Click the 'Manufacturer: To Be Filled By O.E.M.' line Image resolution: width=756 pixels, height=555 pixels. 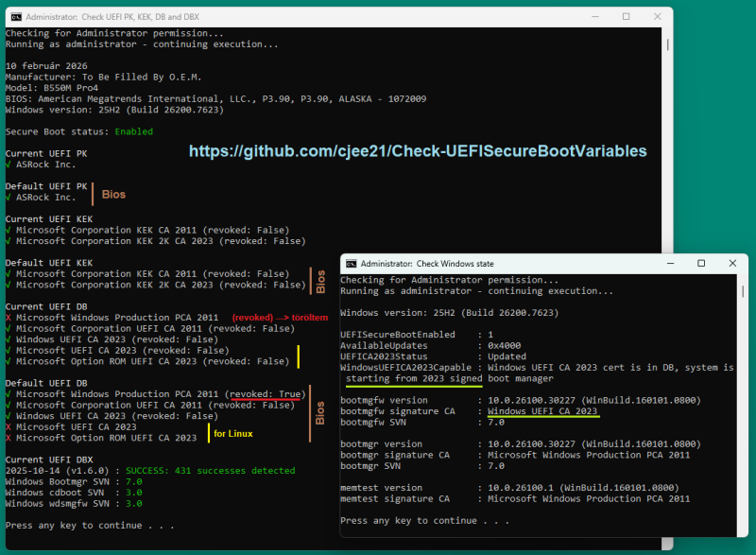[x=103, y=78]
